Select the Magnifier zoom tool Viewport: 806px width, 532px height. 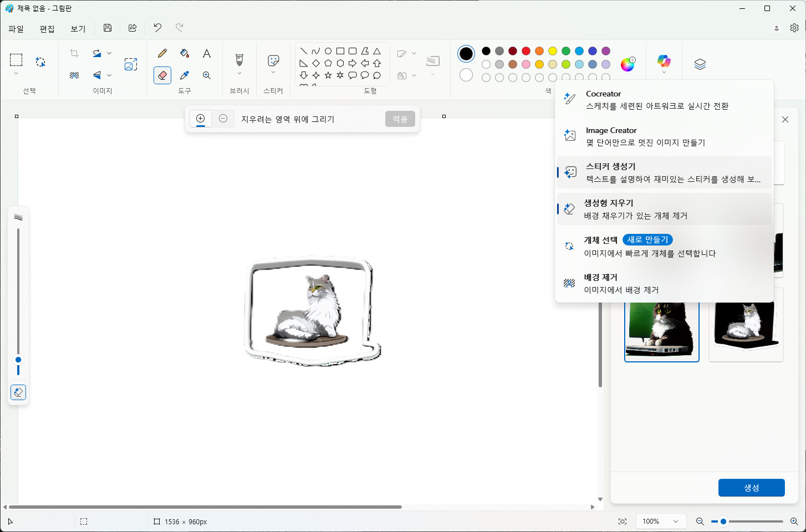pos(207,75)
